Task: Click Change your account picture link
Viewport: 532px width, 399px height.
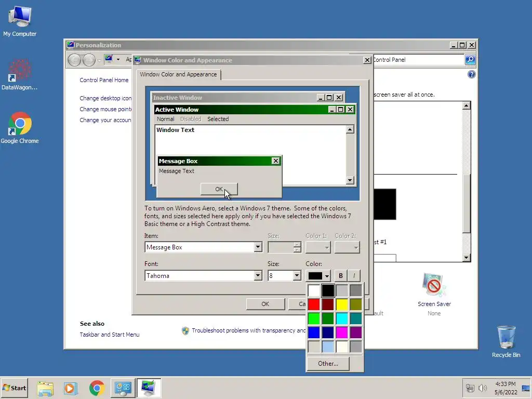Action: [105, 120]
